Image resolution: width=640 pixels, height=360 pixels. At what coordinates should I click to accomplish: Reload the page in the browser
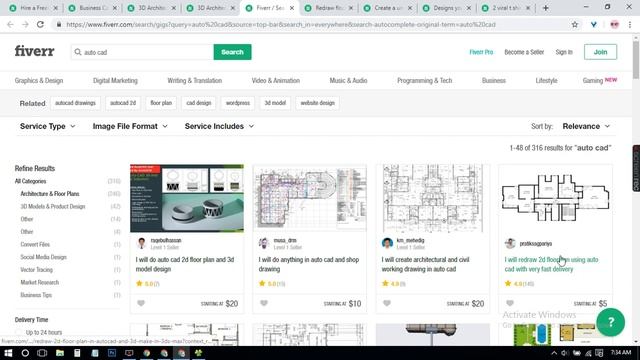pos(40,24)
